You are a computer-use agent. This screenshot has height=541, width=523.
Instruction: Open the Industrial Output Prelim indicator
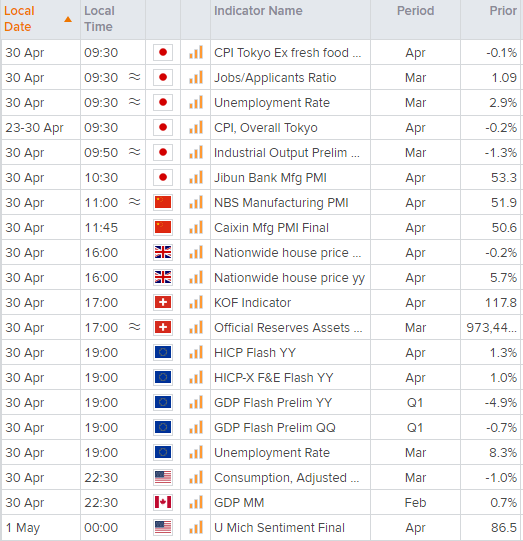click(x=287, y=153)
